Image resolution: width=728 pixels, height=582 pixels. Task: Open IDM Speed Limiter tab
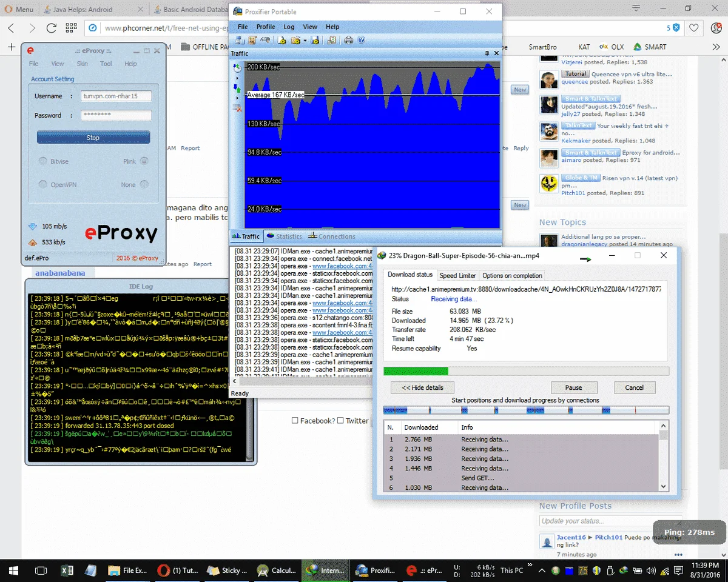457,275
